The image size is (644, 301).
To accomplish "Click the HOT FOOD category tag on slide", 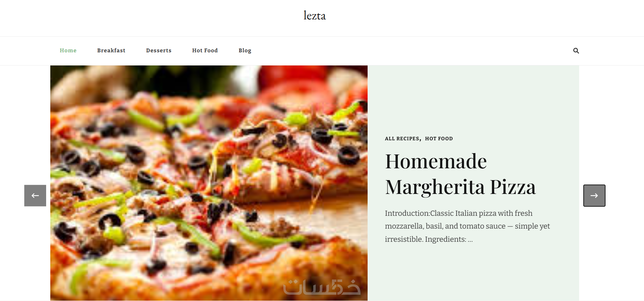I will [x=439, y=139].
